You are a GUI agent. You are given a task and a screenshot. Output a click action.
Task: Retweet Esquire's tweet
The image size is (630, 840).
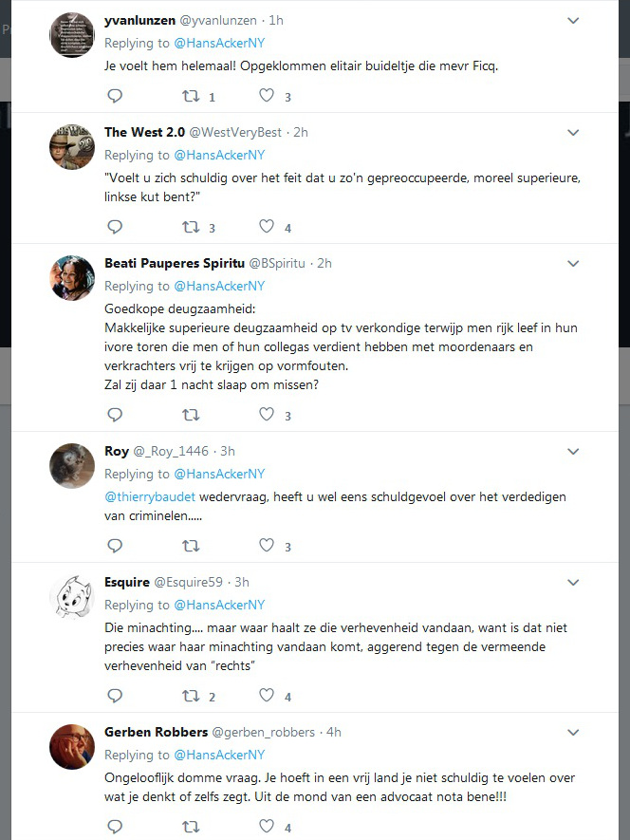coord(191,696)
